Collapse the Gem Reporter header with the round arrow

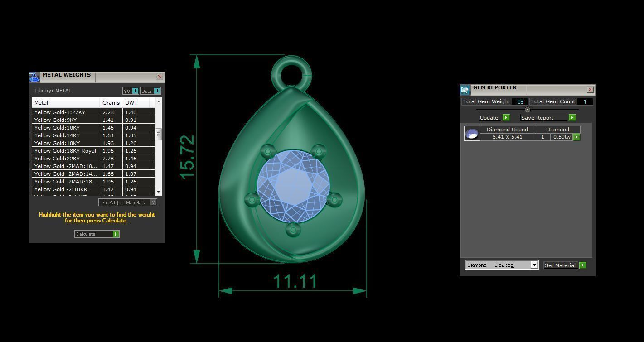(x=527, y=110)
